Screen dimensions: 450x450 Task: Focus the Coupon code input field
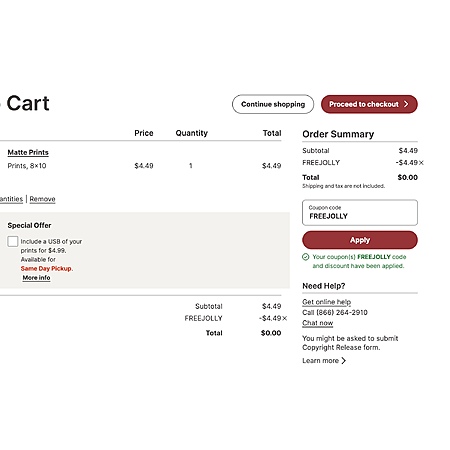point(360,213)
